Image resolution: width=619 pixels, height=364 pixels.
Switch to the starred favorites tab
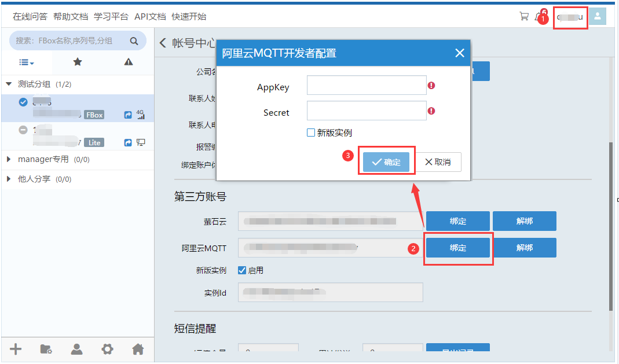coord(78,62)
